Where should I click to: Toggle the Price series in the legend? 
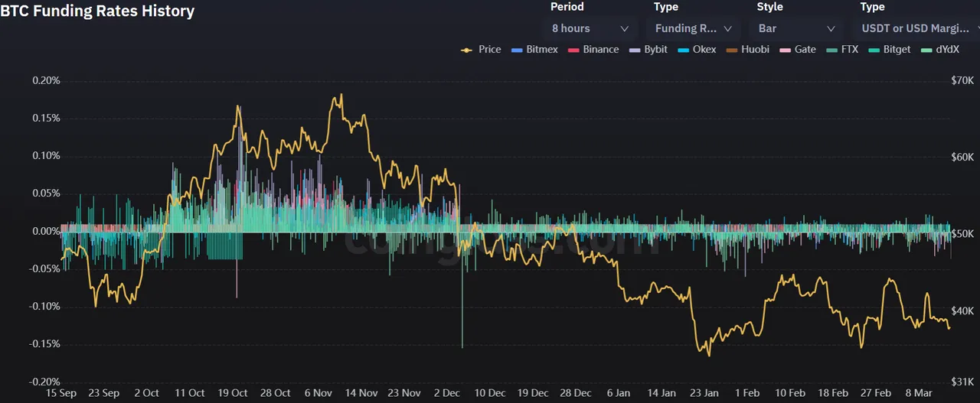pyautogui.click(x=481, y=49)
